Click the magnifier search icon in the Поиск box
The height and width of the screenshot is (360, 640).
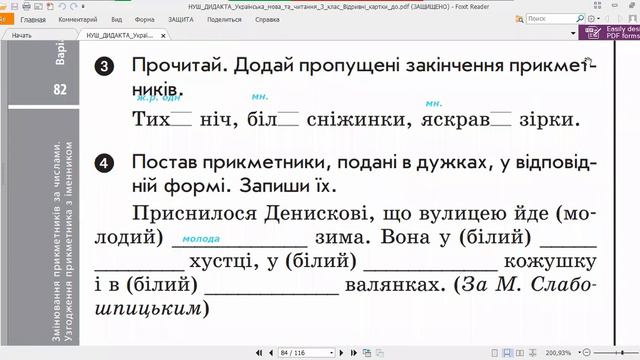pos(580,19)
